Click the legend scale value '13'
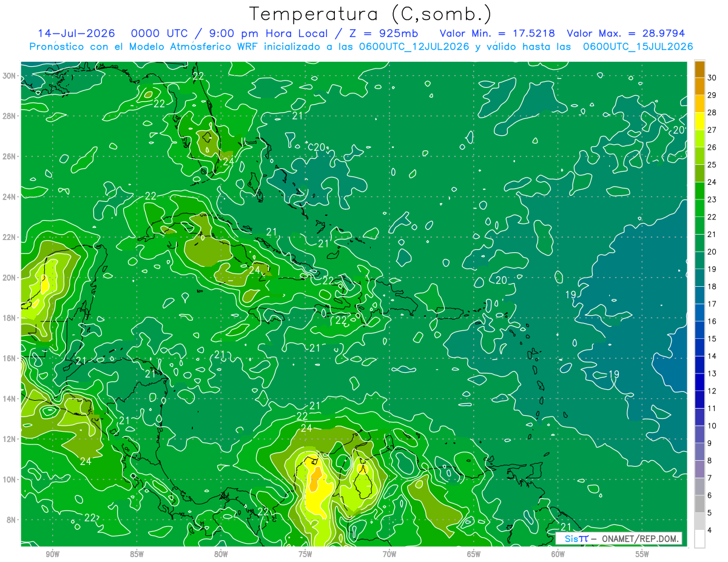Viewport: 728px width, 562px height. coord(712,373)
